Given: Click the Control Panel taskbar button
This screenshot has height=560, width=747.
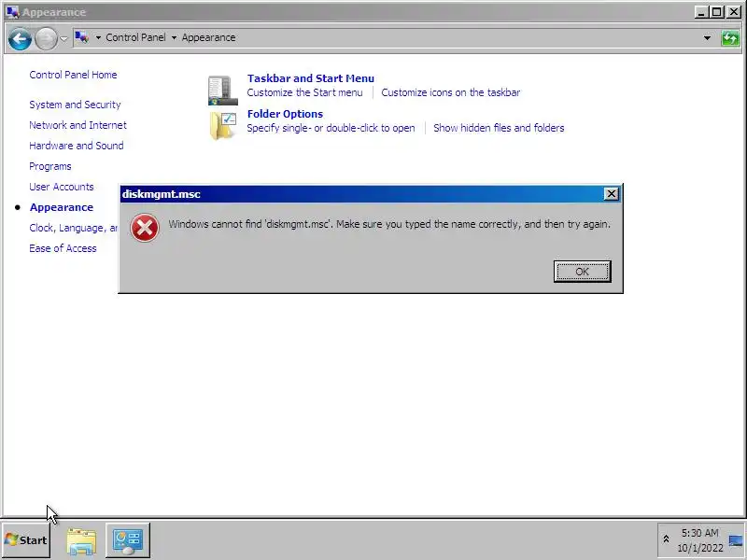Looking at the screenshot, I should pyautogui.click(x=128, y=540).
